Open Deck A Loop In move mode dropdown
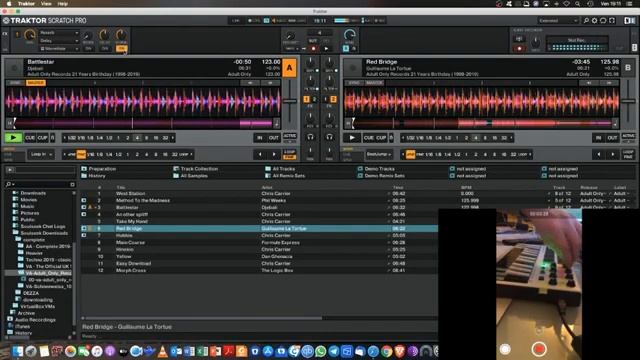This screenshot has width=640, height=360. click(40, 155)
